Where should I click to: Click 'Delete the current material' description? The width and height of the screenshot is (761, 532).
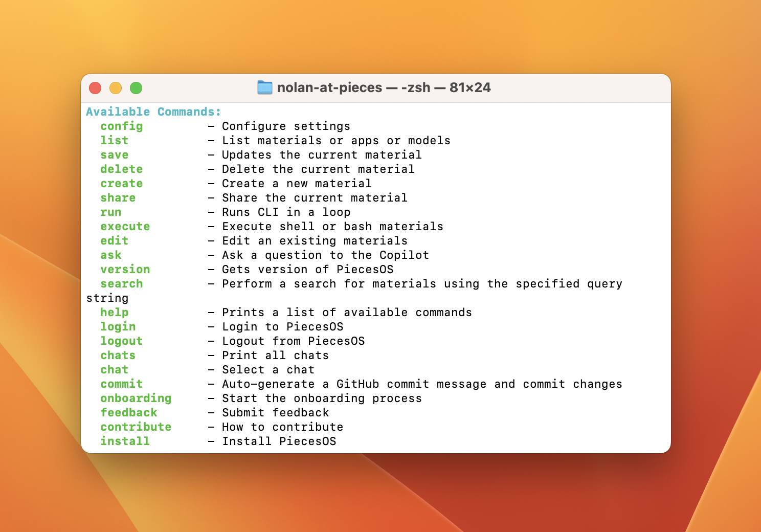[x=319, y=169]
